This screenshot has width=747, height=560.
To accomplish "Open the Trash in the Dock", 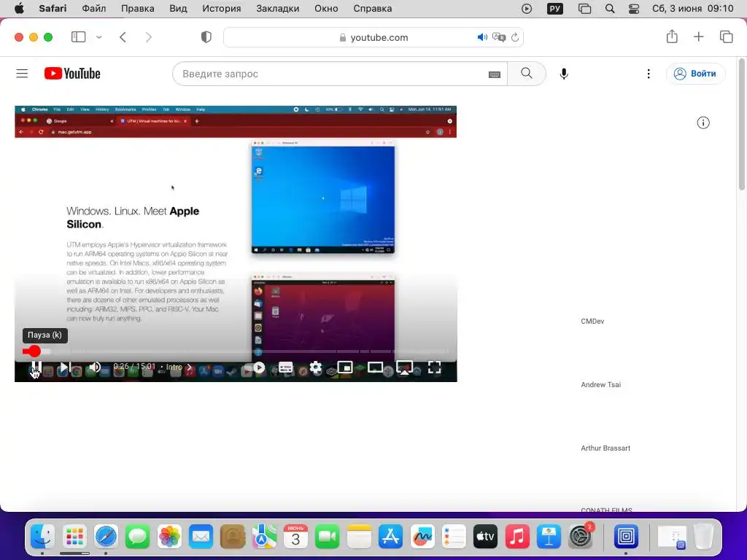I will coord(703,537).
